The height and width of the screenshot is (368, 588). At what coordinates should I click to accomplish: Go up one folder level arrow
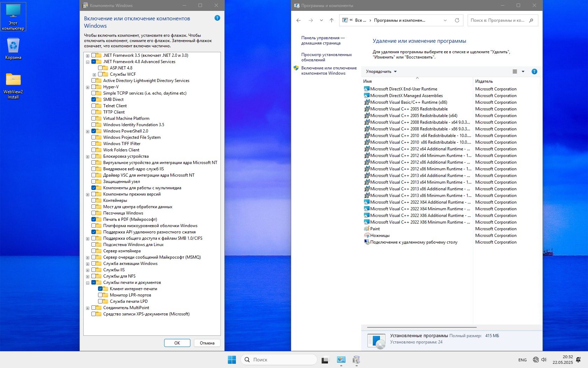click(x=331, y=20)
